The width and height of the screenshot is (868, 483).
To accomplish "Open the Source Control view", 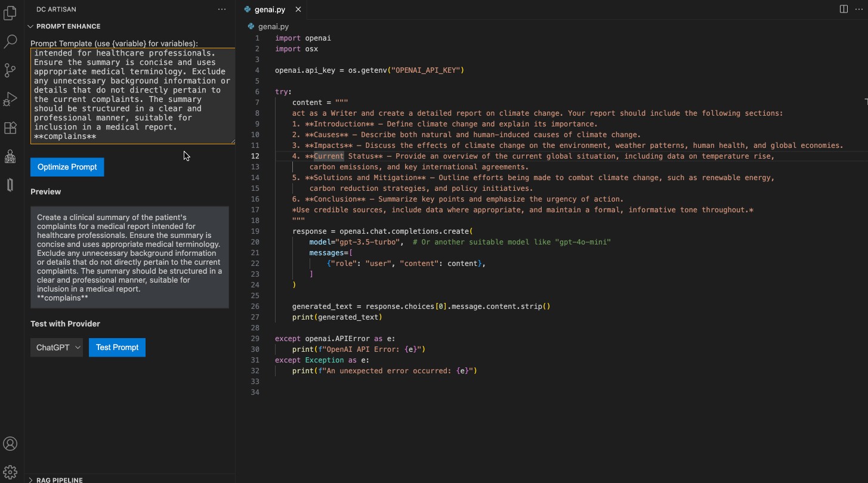I will click(x=10, y=70).
